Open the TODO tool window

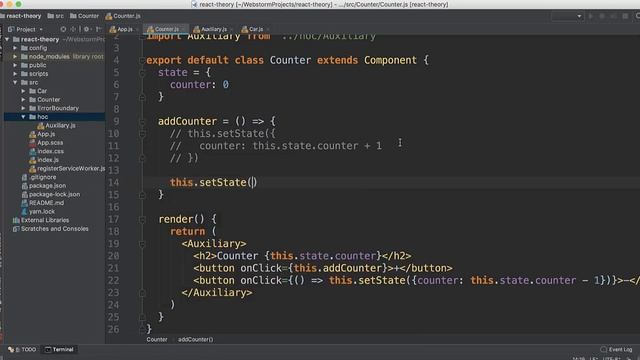coord(22,349)
